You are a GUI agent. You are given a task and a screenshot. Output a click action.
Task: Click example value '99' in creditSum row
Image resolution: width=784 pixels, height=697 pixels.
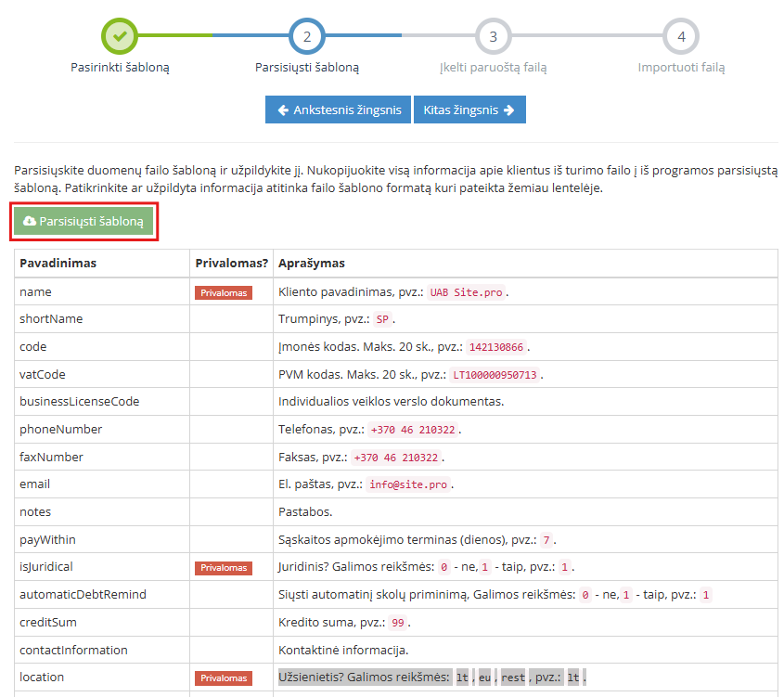click(398, 623)
